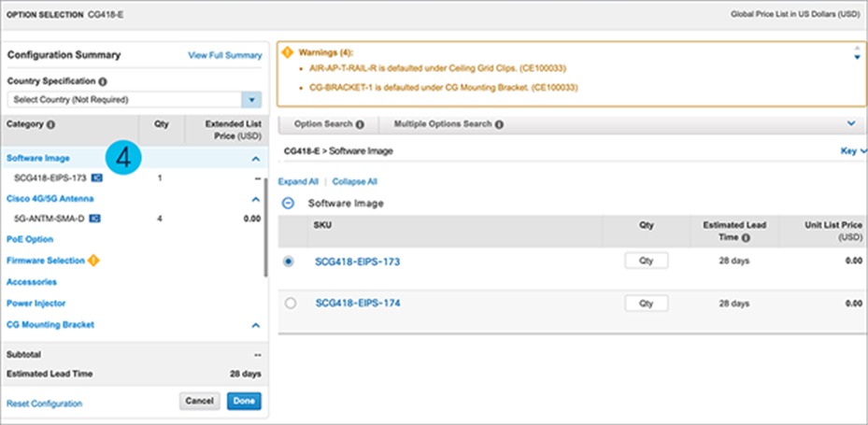The image size is (868, 425).
Task: Open the Power Injector category
Action: (x=36, y=304)
